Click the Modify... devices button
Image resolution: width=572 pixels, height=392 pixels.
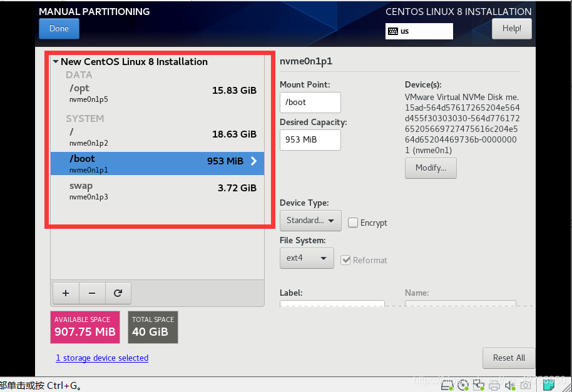coord(431,168)
